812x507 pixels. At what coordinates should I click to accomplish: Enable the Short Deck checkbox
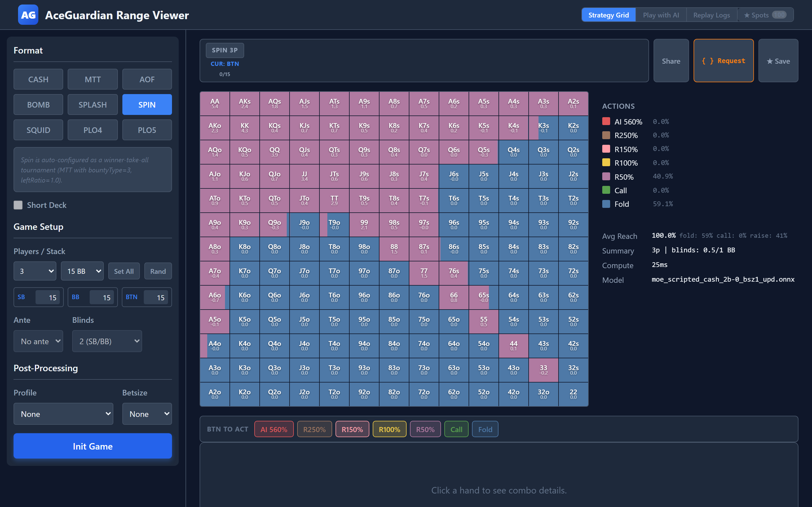tap(18, 205)
